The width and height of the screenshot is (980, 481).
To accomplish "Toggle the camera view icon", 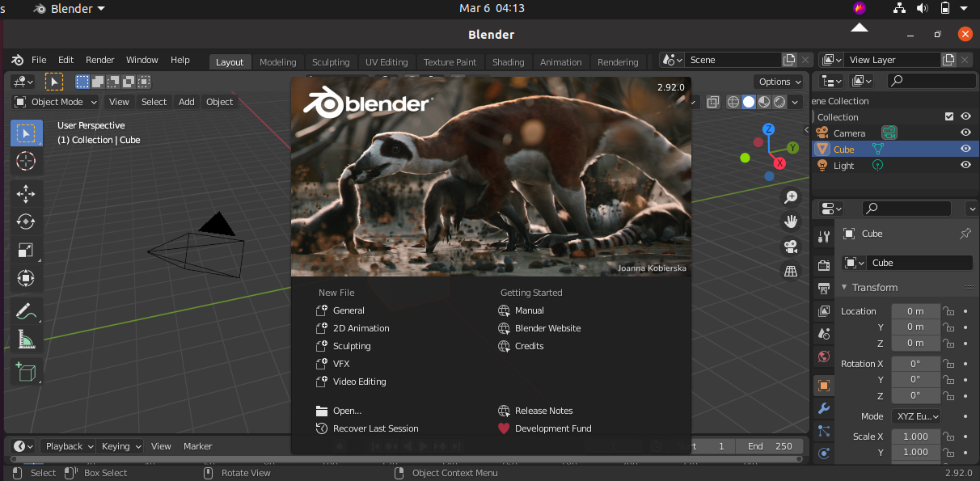I will [x=791, y=247].
